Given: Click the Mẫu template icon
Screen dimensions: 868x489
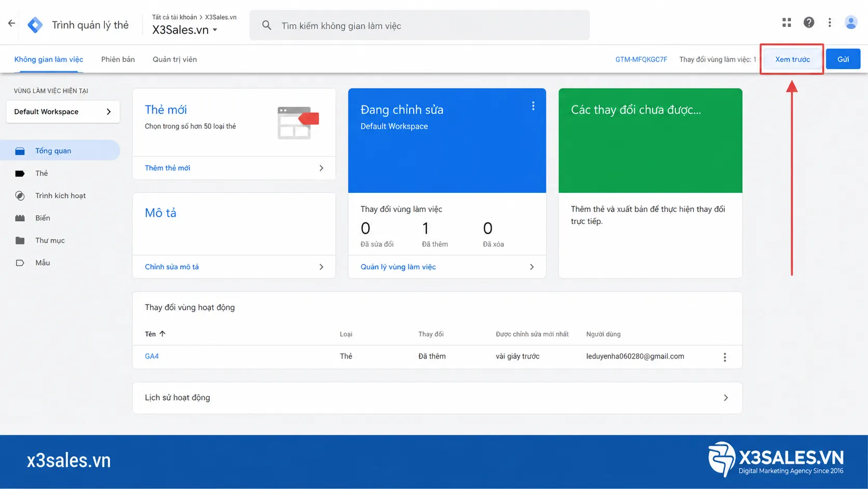Looking at the screenshot, I should (x=20, y=263).
